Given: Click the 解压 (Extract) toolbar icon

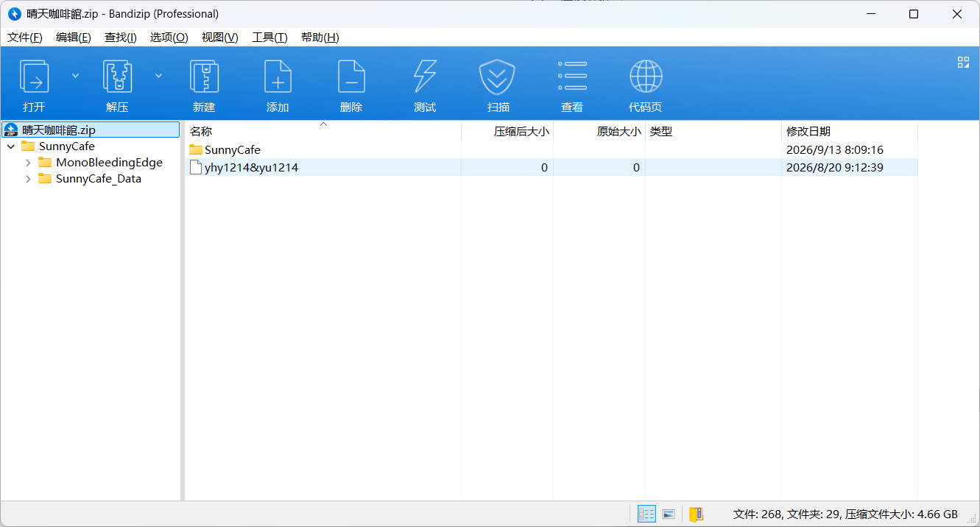Looking at the screenshot, I should (x=117, y=77).
